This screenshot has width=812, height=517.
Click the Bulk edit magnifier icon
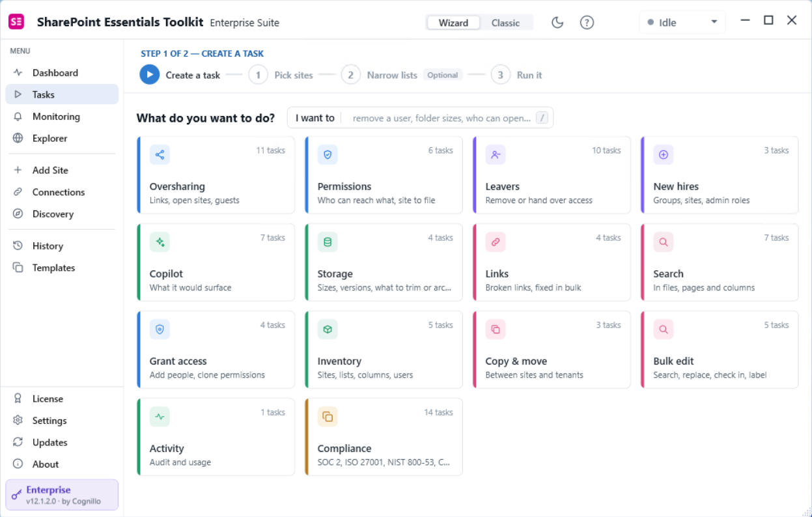[664, 329]
